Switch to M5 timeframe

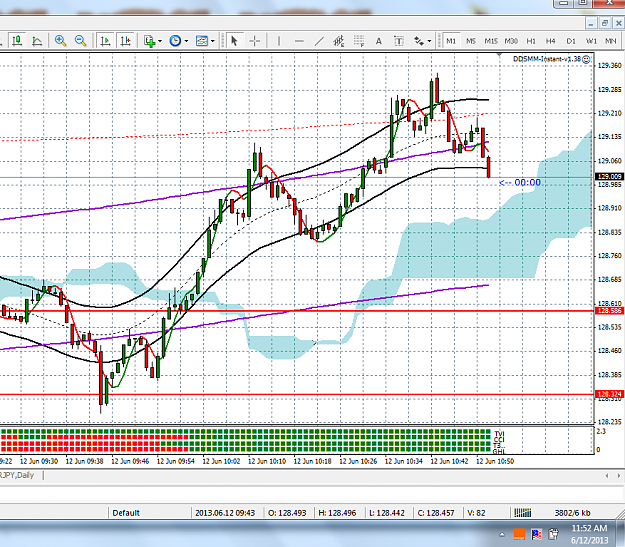(471, 41)
